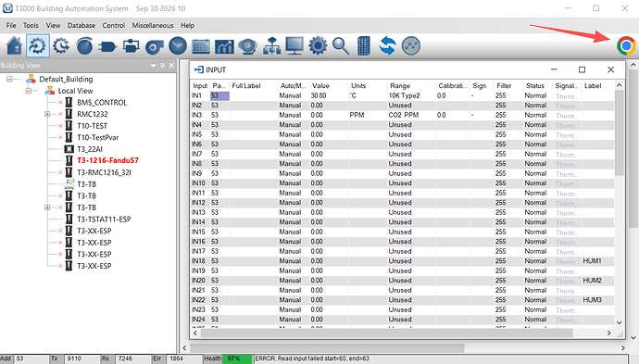Open the Miscellaneous menu

tap(153, 25)
